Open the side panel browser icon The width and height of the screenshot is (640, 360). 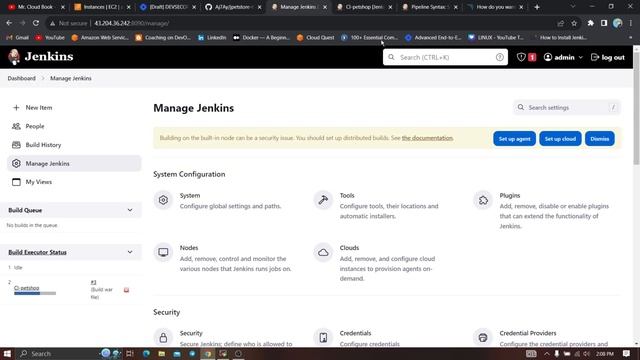tap(604, 23)
